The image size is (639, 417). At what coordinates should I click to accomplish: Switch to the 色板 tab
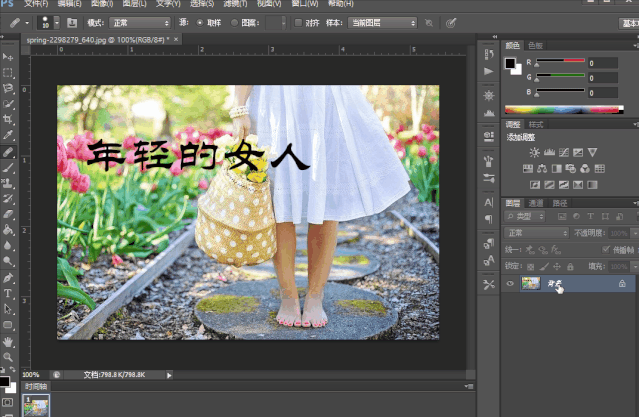(x=535, y=45)
